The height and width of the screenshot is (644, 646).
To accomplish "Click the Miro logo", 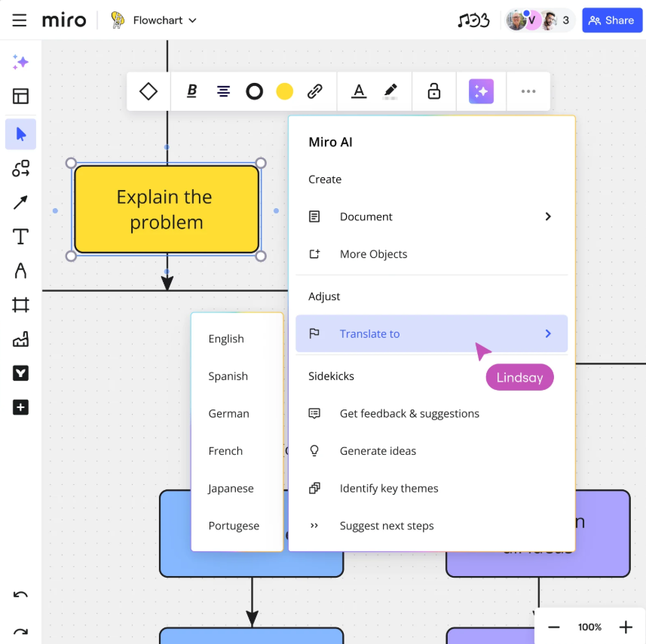I will pos(64,20).
